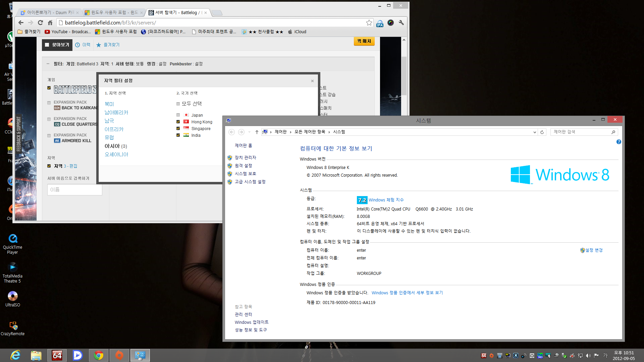Open QuickTime Player desktop icon
This screenshot has width=644, height=362.
pyautogui.click(x=13, y=244)
